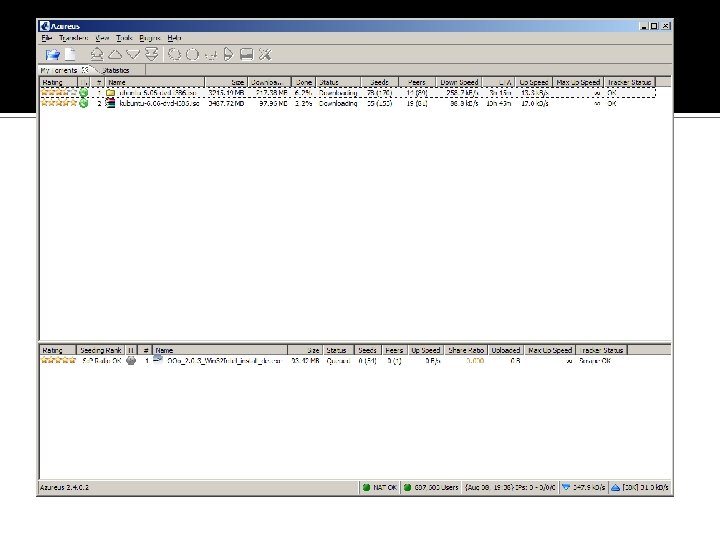Click the folder icon beside the ubuntu torrent name
This screenshot has width=720, height=540.
click(x=110, y=93)
